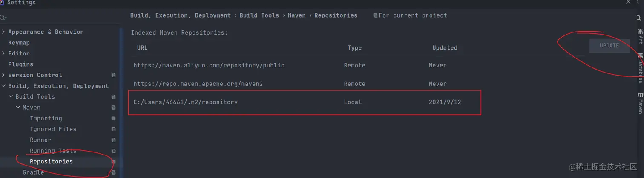This screenshot has width=644, height=178.
Task: Open the Ant tool window
Action: (640, 36)
